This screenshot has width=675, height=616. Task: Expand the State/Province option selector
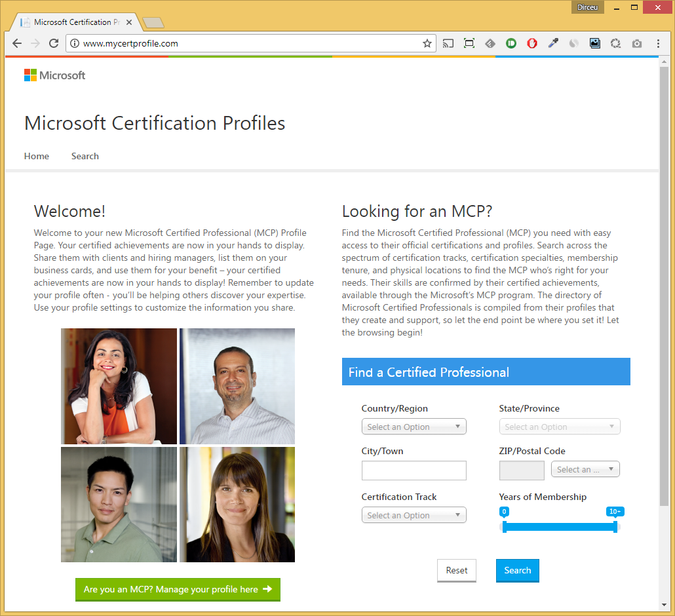click(x=559, y=426)
